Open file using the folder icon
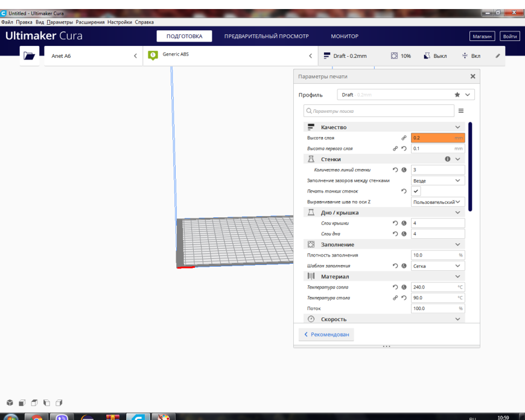 (x=29, y=56)
